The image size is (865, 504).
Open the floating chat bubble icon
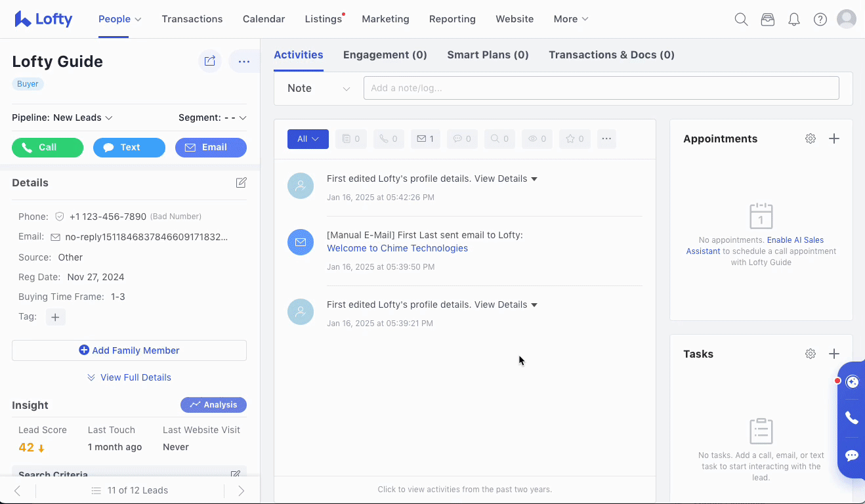click(852, 455)
